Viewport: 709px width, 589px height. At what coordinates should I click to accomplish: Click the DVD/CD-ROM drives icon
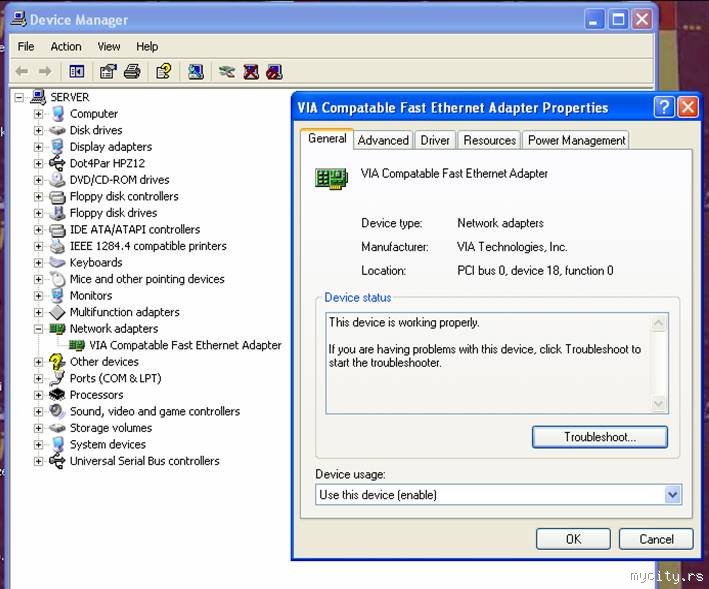(x=57, y=179)
